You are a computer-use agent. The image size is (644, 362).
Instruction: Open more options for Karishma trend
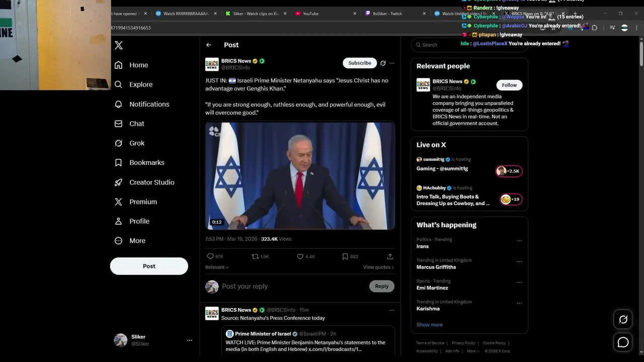pyautogui.click(x=519, y=303)
